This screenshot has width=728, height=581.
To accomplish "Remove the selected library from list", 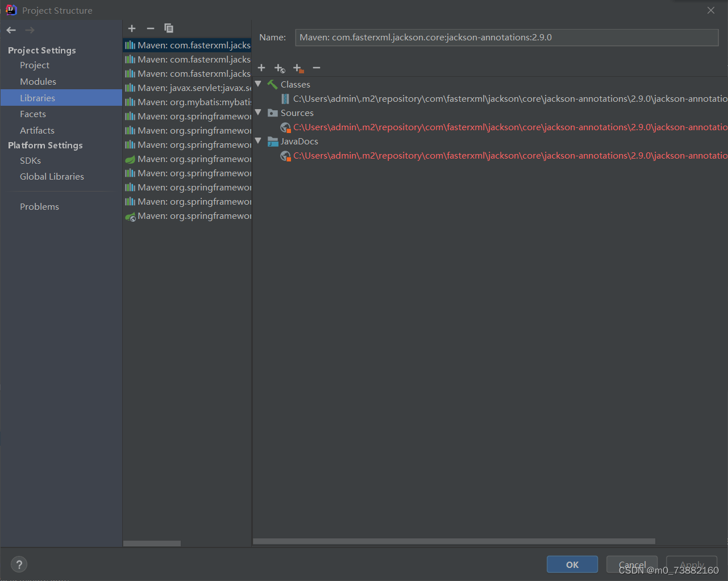I will pos(151,28).
